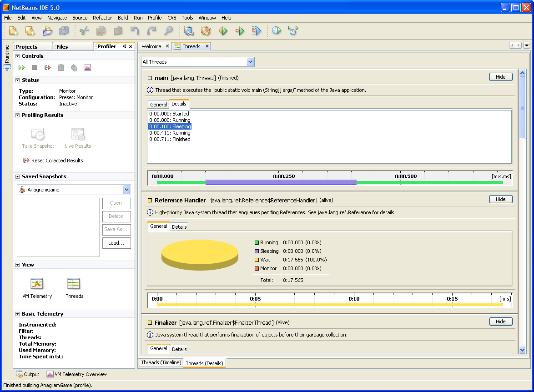
Task: Switch to the Welcome tab
Action: (x=151, y=46)
